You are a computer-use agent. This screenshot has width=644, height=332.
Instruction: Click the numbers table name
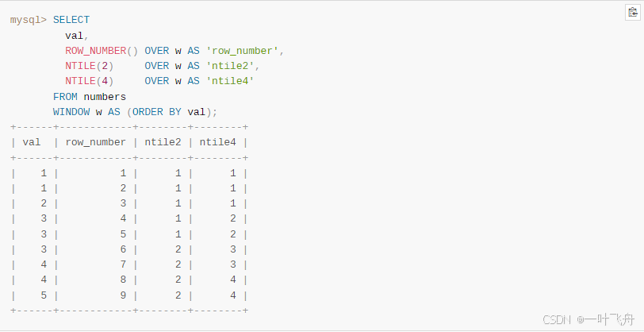pos(105,97)
